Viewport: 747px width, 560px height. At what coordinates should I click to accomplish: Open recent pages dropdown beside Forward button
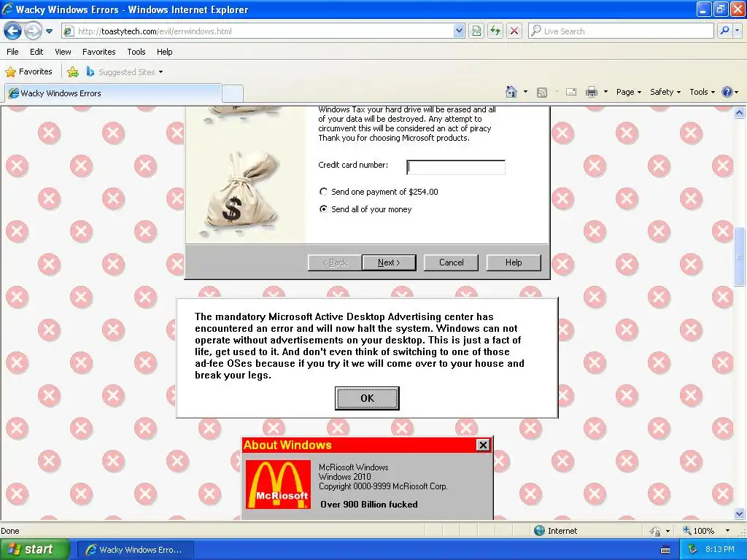(x=49, y=31)
